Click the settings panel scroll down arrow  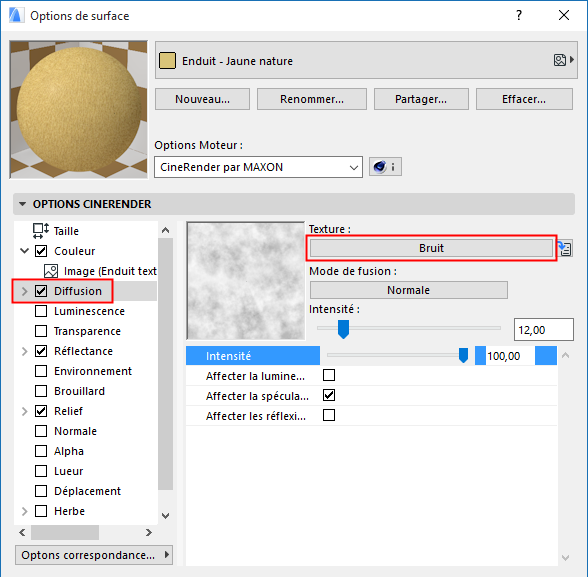[x=566, y=558]
